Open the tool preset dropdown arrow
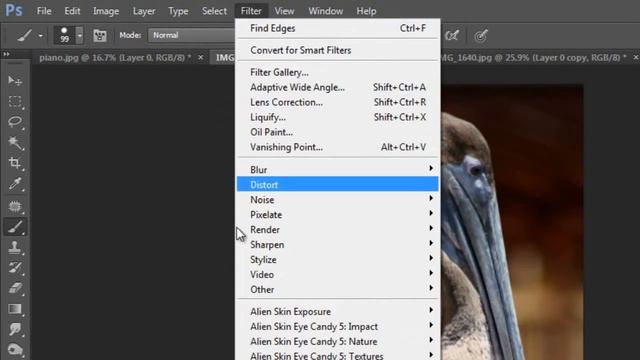 [x=40, y=36]
